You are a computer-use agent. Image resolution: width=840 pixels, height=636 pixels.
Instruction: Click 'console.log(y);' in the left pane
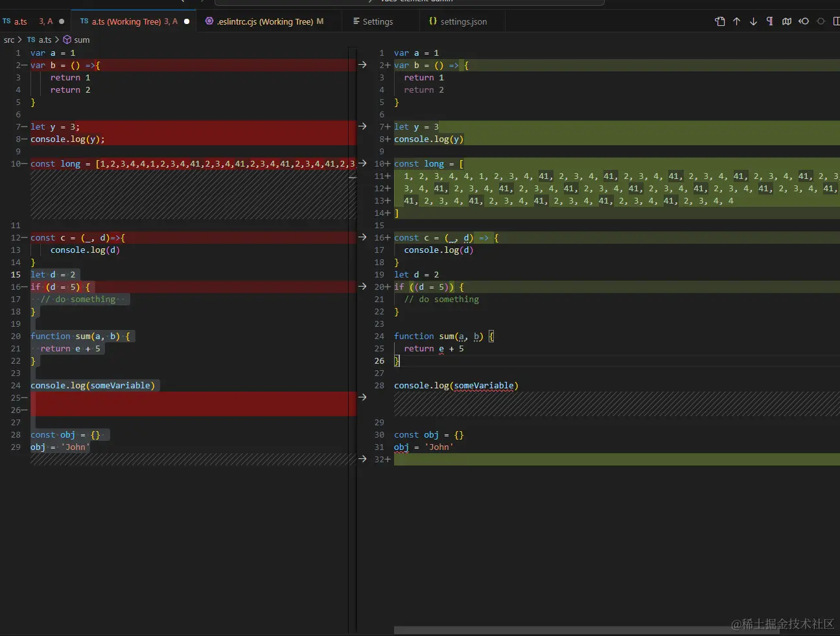[x=67, y=139]
